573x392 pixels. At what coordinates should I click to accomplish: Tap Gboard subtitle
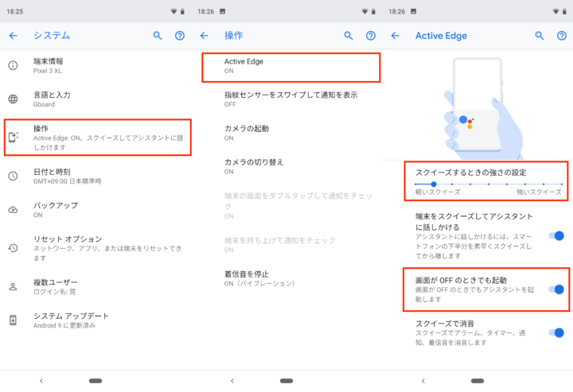point(44,104)
